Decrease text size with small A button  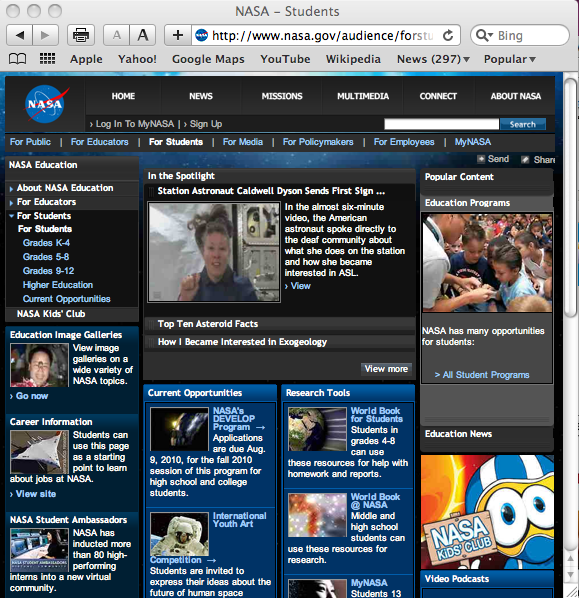(x=117, y=35)
